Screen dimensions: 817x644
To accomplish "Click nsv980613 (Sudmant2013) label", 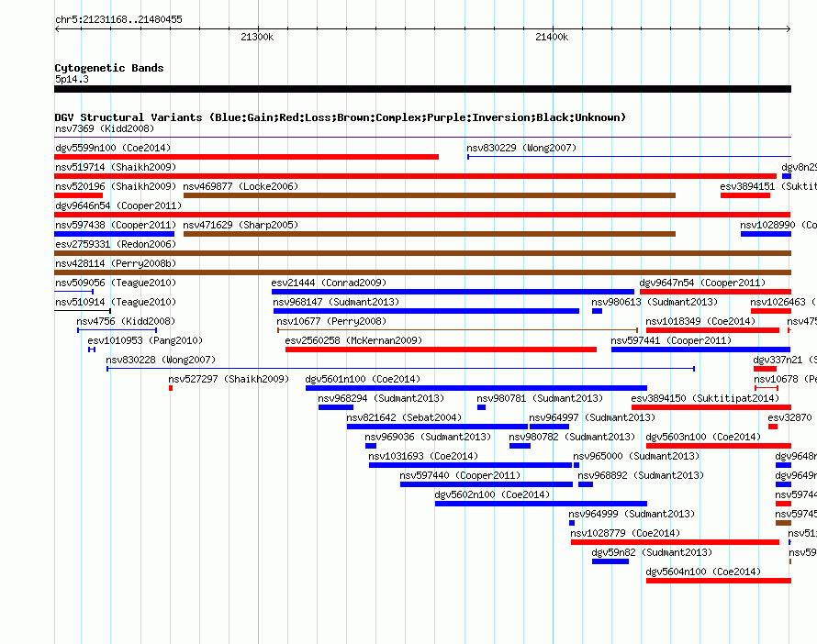I will (655, 302).
